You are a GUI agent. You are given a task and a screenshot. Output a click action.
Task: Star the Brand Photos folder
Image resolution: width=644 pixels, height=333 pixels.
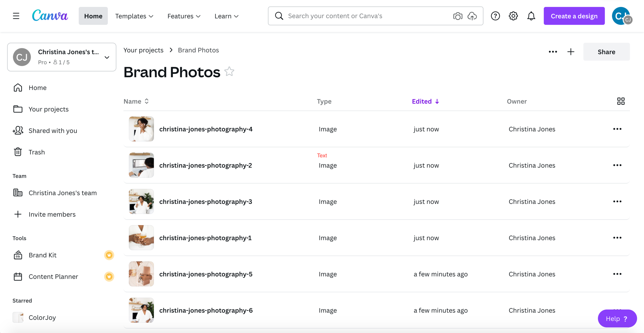229,72
